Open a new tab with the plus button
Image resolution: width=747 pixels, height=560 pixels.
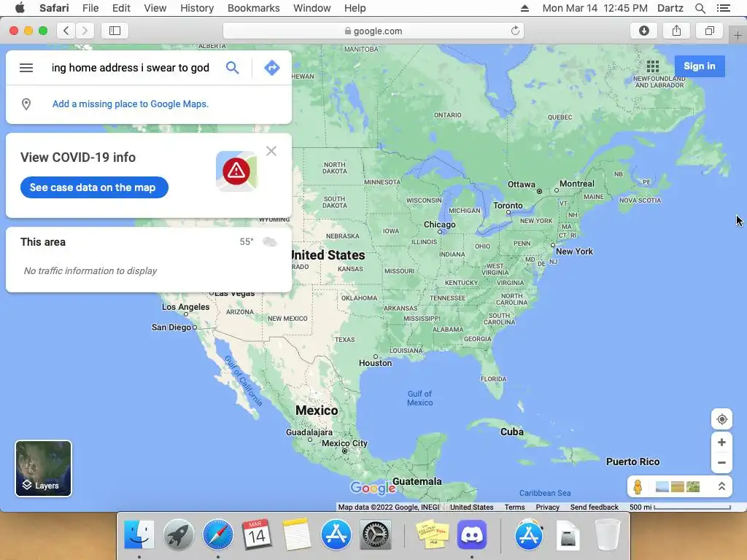coord(738,36)
